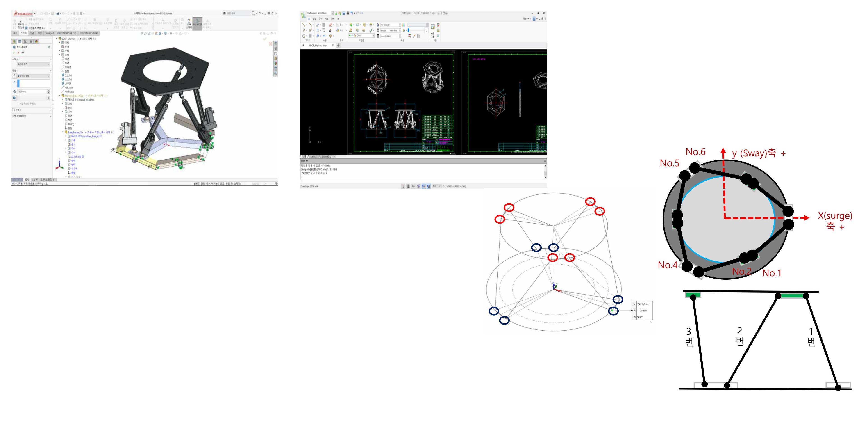
Task: Switch to the DimXpert tab
Action: 49,33
